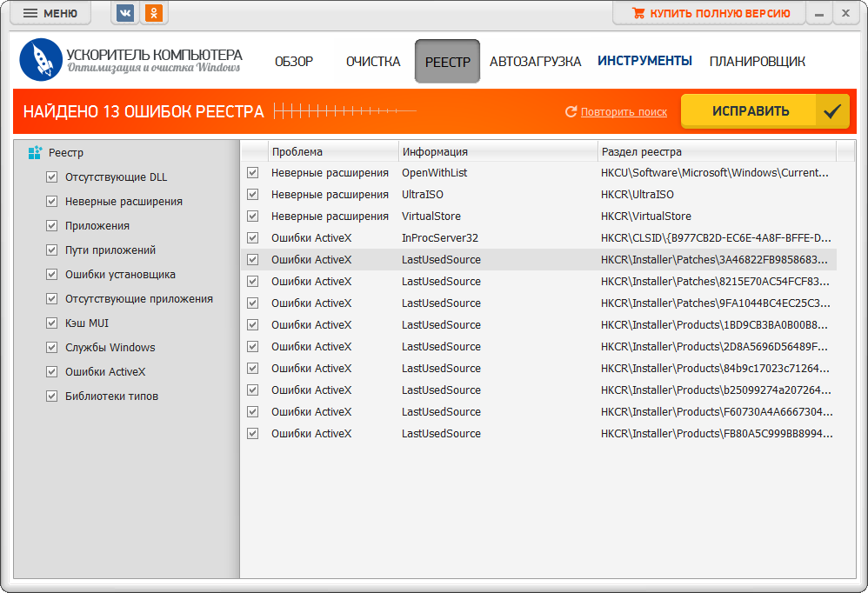The width and height of the screenshot is (868, 593).
Task: Click the Повторить поиск link
Action: pos(624,112)
